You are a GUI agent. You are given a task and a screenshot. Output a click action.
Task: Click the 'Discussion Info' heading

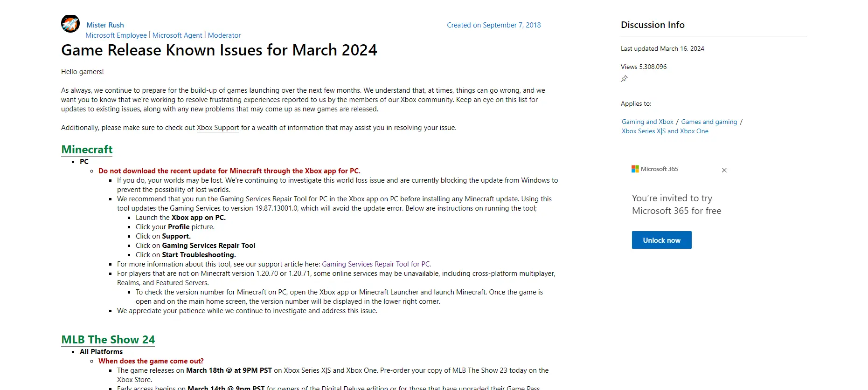pyautogui.click(x=653, y=25)
